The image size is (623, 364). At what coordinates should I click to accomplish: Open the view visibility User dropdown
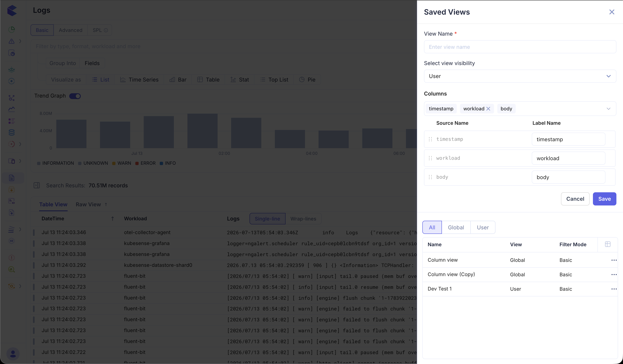[520, 76]
